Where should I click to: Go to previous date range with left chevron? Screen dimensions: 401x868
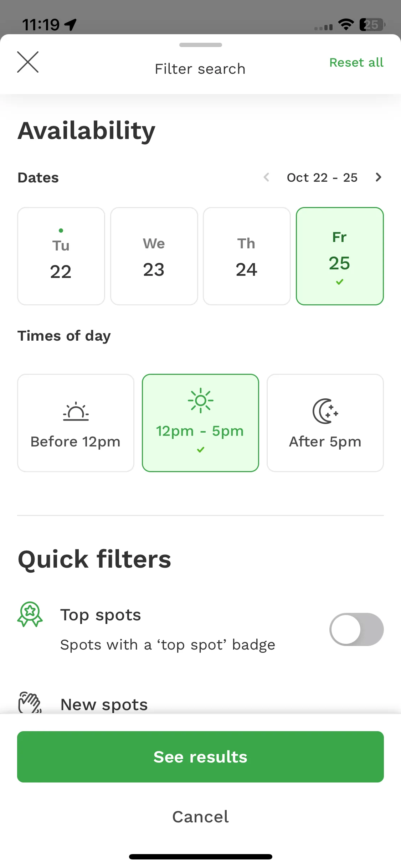(x=266, y=177)
